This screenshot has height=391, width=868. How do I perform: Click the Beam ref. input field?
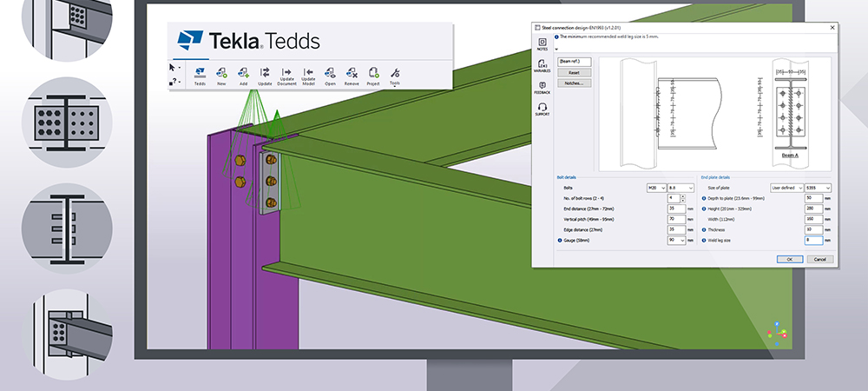(x=574, y=62)
